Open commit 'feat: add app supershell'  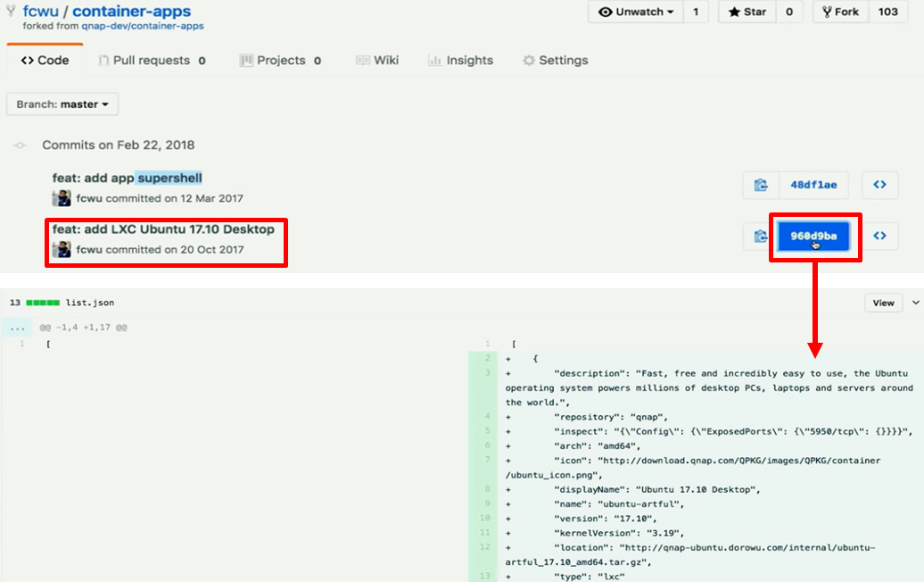(127, 178)
